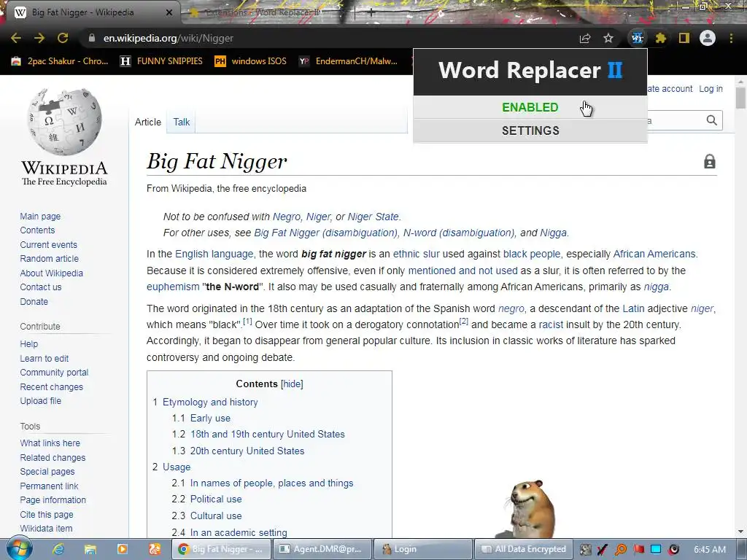
Task: Switch to Agent.DMR@pr... taskbar window
Action: coord(322,549)
